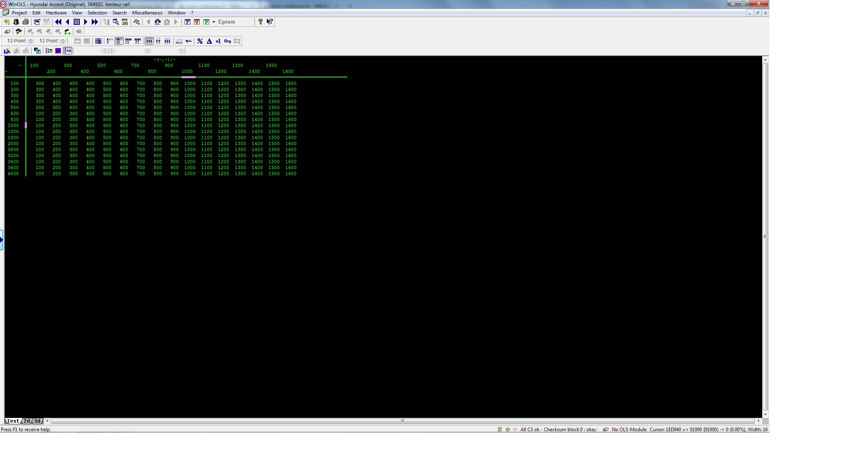Switch to the 2d view tab
Screen dimensions: 868x468
(x=26, y=421)
